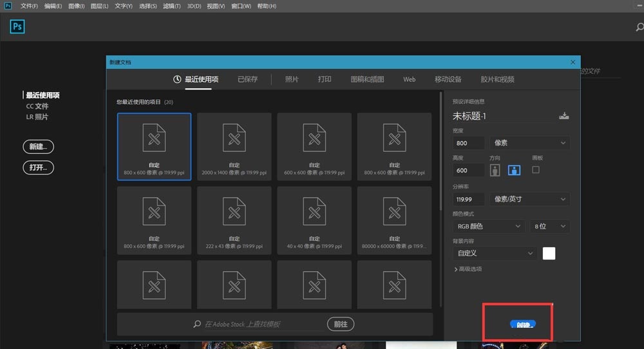This screenshot has height=349, width=644.
Task: Open the 滤镜(T) menu
Action: pos(172,6)
